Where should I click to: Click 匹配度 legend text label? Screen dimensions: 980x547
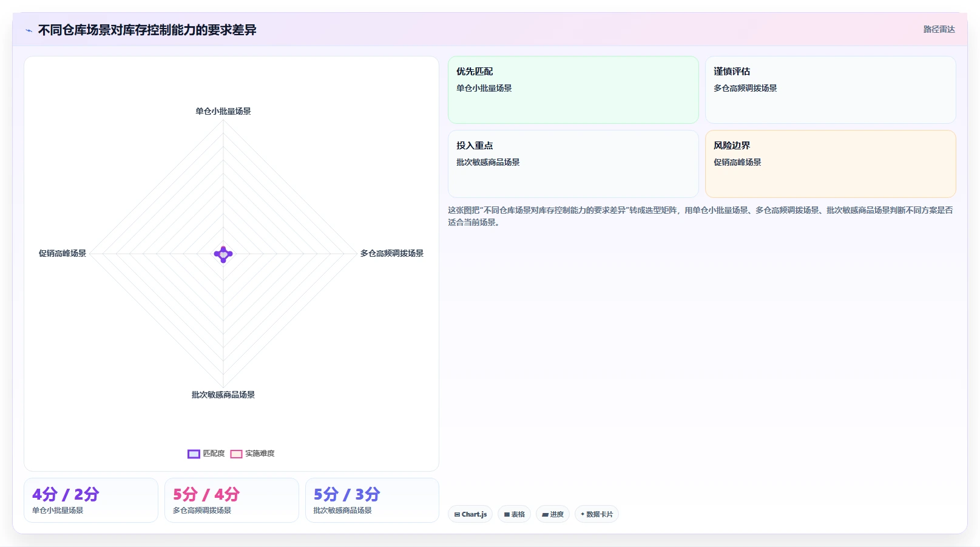pyautogui.click(x=214, y=454)
